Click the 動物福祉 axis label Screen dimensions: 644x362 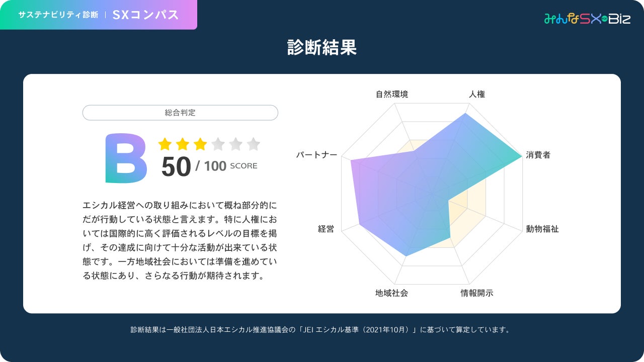point(542,229)
